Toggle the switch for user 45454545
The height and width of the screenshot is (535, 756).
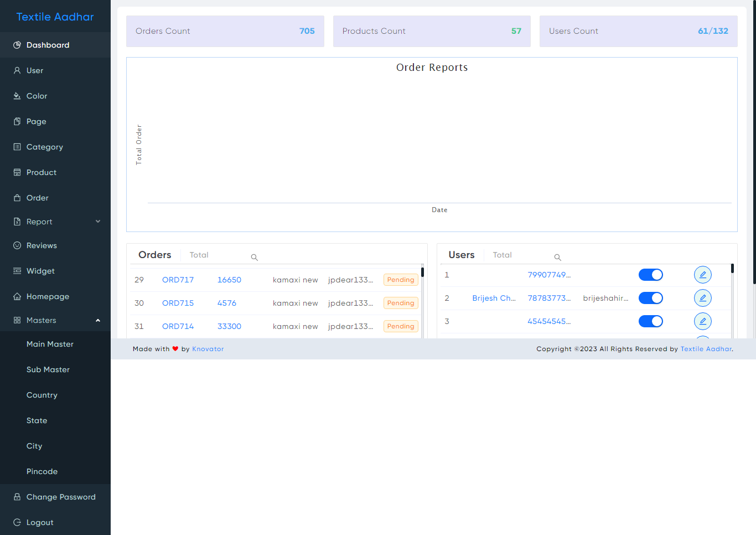(x=650, y=321)
